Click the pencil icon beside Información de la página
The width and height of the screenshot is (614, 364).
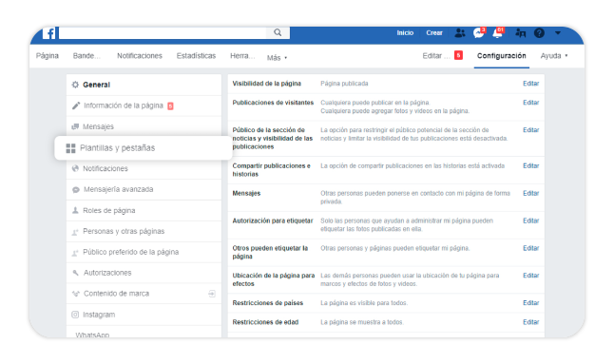pos(76,105)
